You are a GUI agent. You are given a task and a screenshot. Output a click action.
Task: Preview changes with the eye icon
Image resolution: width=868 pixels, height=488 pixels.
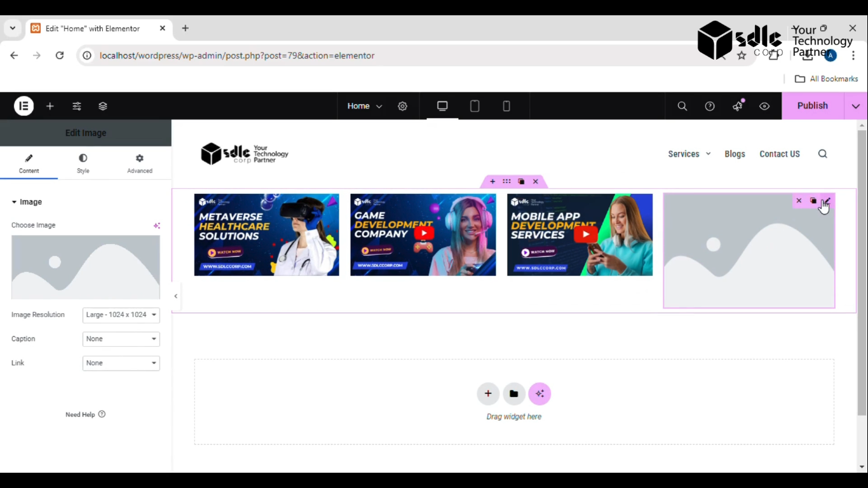click(x=764, y=106)
